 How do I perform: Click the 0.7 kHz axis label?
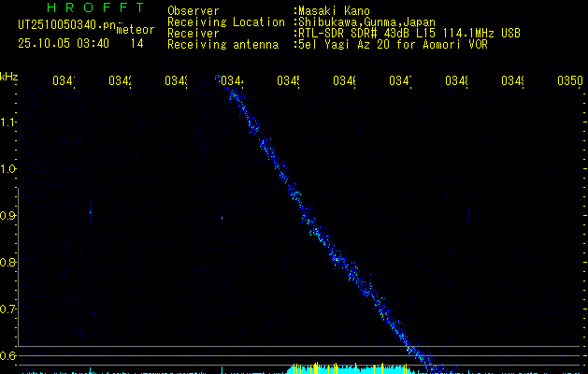click(7, 309)
